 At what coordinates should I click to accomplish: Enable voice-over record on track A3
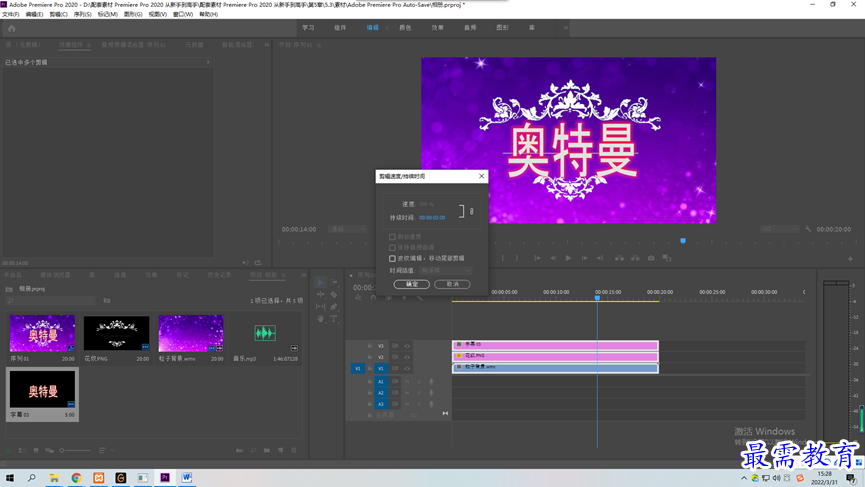431,404
